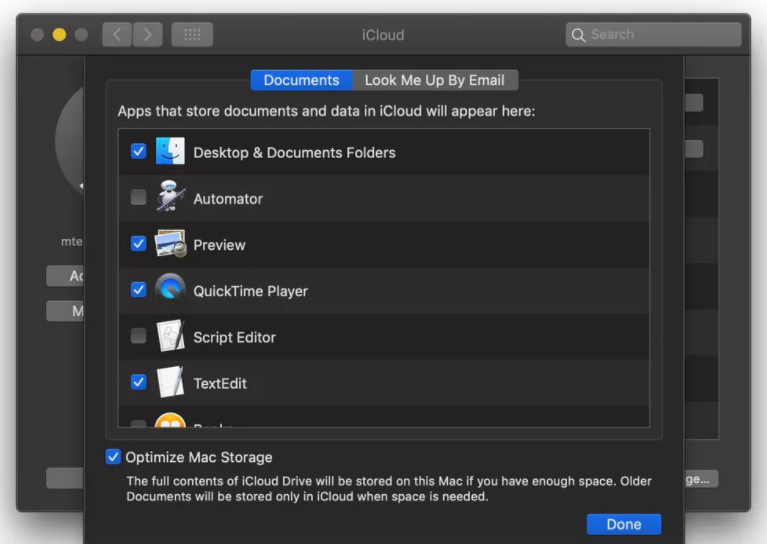Click the blue Done button
The height and width of the screenshot is (544, 767).
pos(624,524)
